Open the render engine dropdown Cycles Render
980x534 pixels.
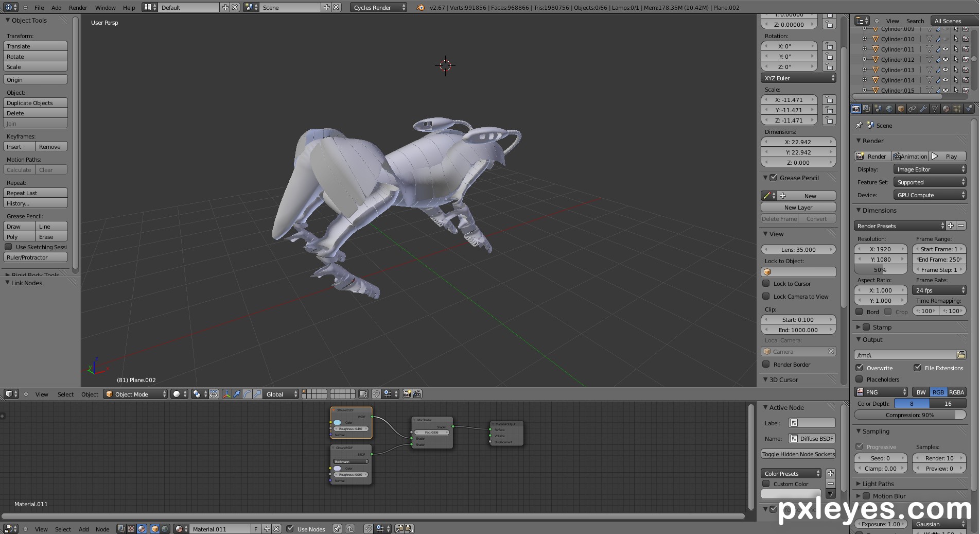point(379,7)
